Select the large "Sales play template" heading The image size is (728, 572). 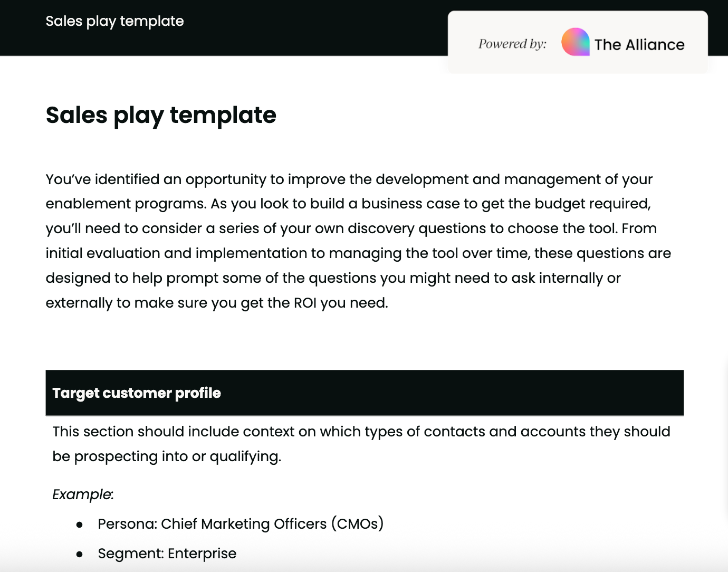pyautogui.click(x=161, y=115)
